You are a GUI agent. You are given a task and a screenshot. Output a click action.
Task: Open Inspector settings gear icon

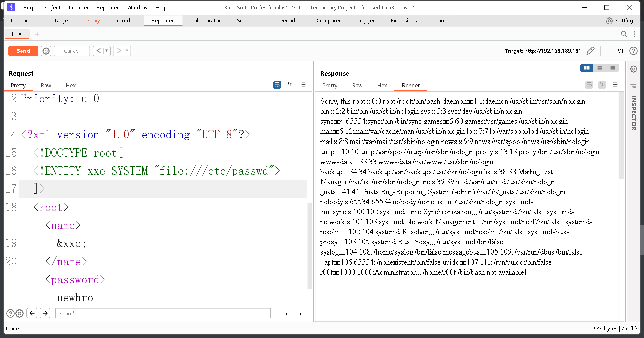[x=634, y=69]
